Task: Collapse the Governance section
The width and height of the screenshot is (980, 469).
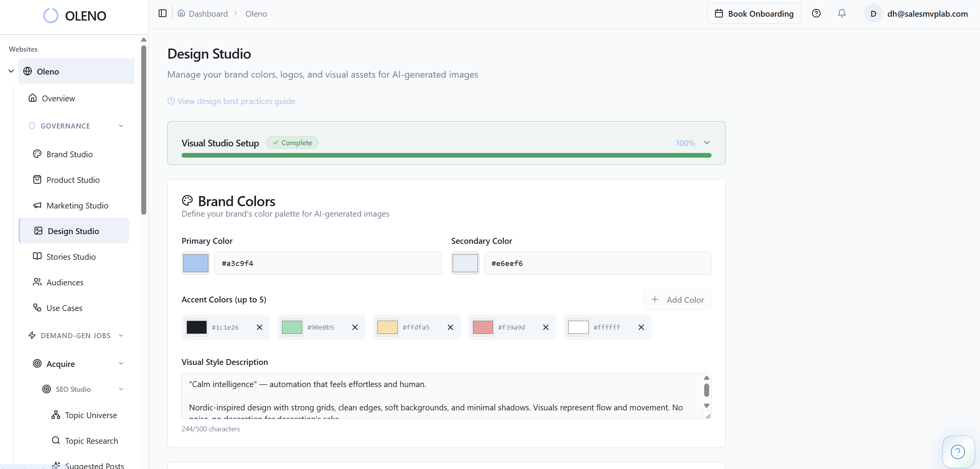Action: coord(121,126)
